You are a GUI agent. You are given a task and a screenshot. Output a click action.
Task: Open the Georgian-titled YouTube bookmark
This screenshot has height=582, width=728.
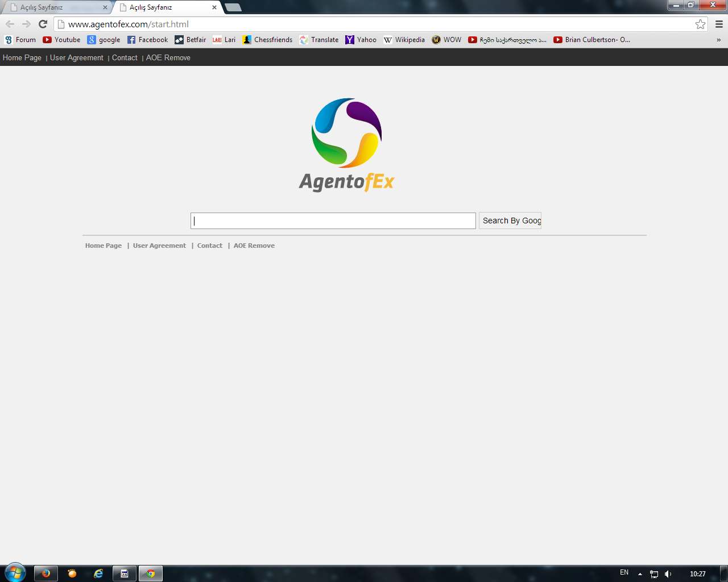point(507,40)
